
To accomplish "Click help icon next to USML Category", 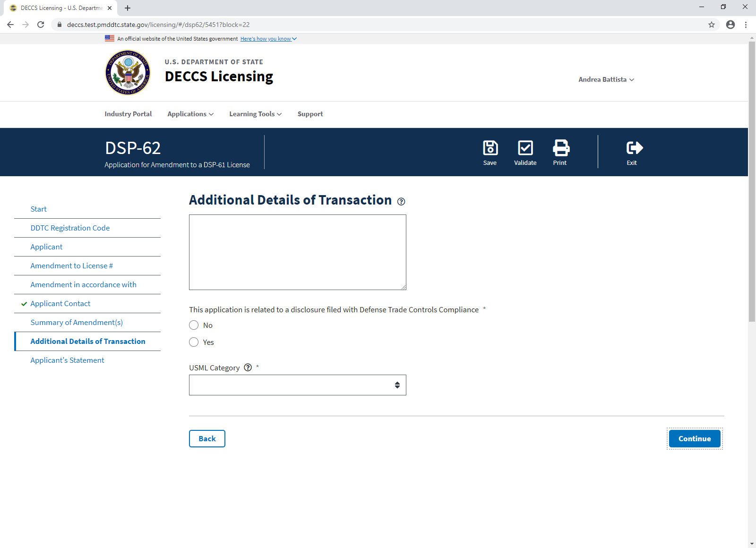I will coord(248,368).
